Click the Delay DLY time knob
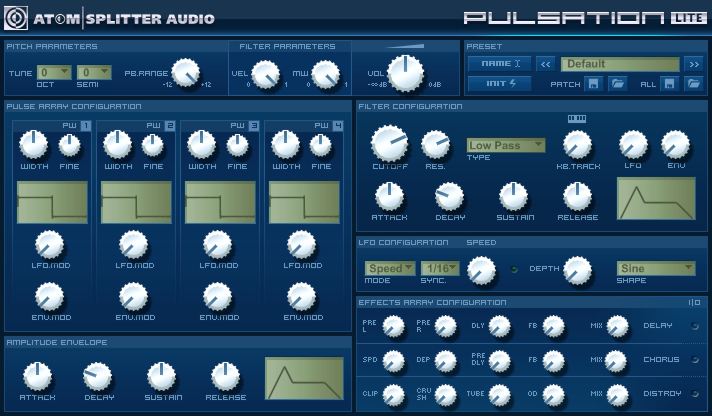This screenshot has height=416, width=712. click(499, 327)
